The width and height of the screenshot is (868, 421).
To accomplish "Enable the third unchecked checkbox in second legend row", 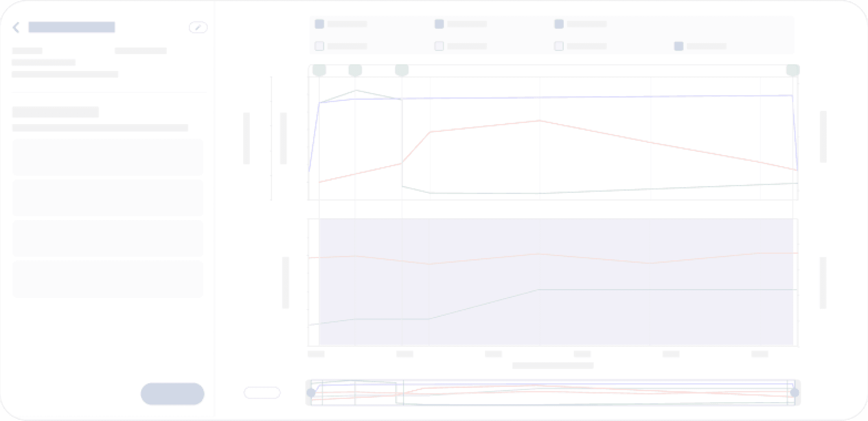I will 559,46.
